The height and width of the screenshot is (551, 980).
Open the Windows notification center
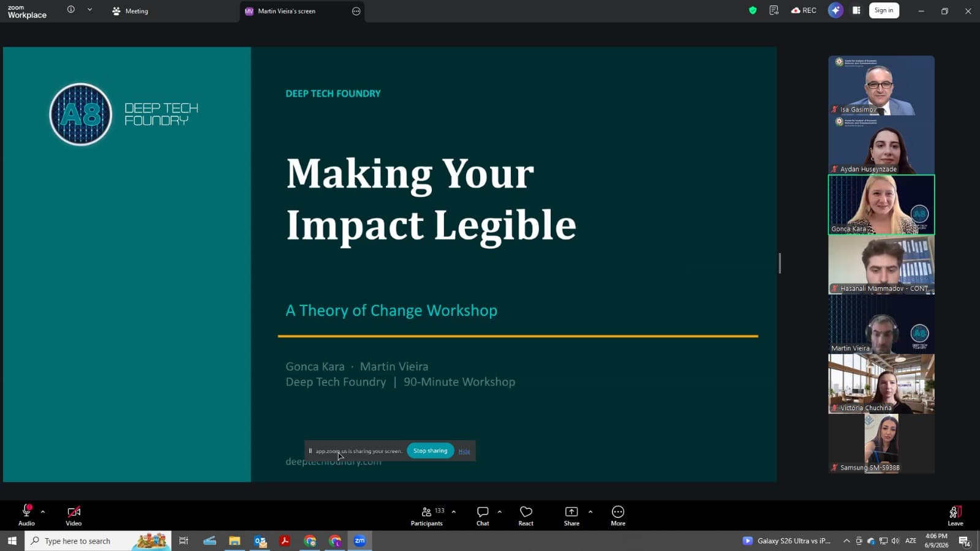(964, 541)
